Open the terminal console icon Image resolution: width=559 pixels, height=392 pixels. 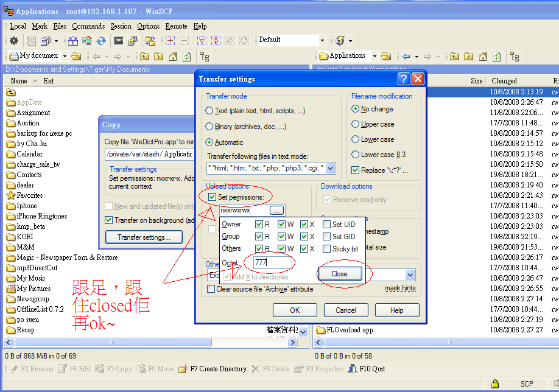click(x=119, y=41)
